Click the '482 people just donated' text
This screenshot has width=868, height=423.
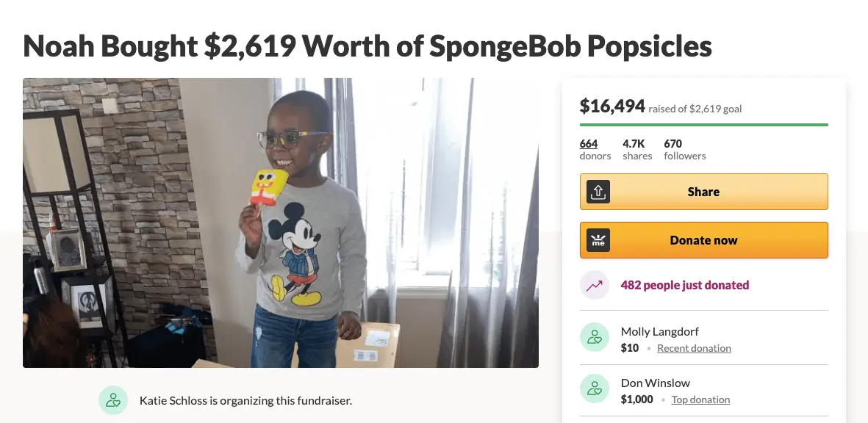coord(684,285)
